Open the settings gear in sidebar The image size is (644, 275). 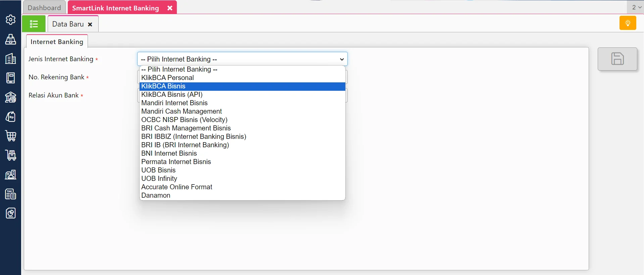coord(10,20)
